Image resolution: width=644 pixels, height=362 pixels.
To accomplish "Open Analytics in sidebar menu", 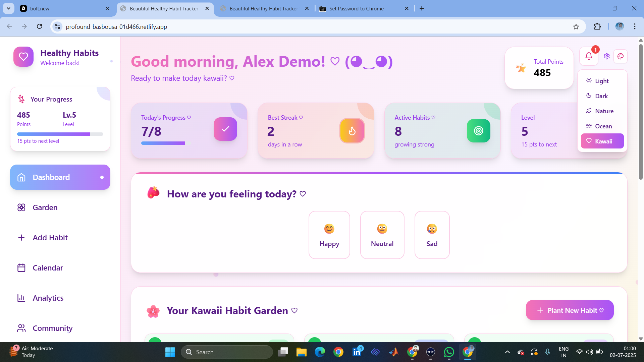I will tap(48, 298).
